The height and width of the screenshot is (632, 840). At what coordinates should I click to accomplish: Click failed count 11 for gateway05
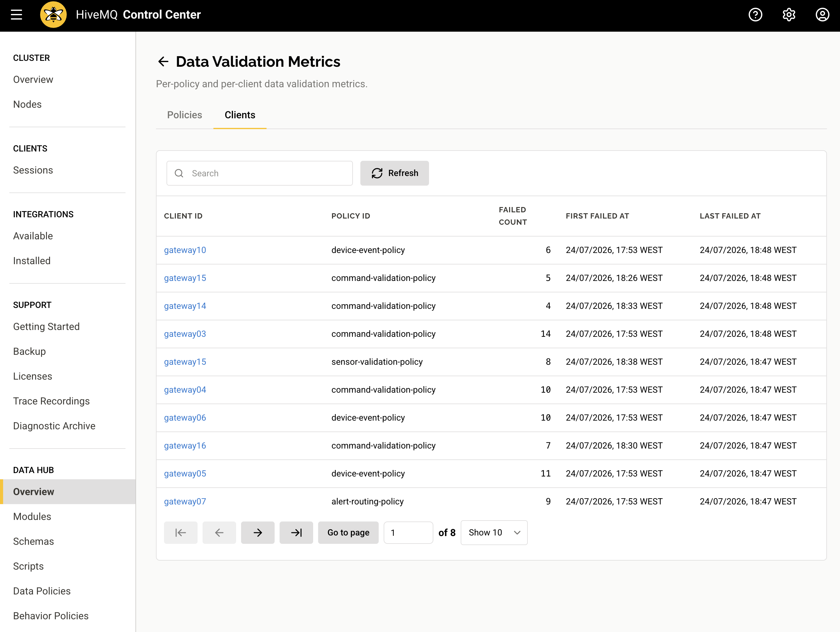[x=545, y=474]
